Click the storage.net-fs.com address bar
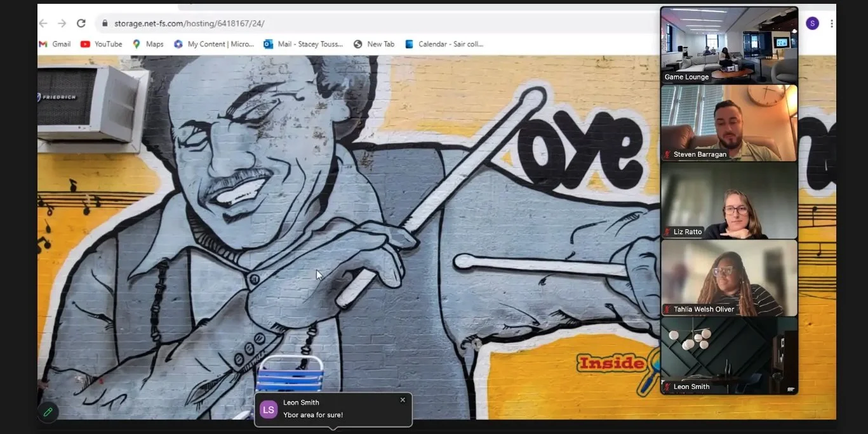This screenshot has height=434, width=868. coord(189,23)
